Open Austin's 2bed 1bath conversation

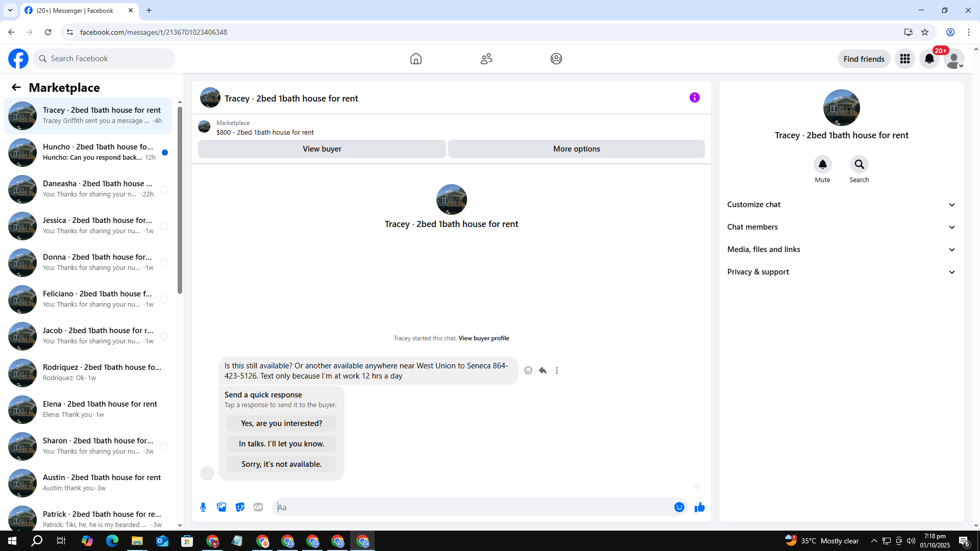[x=88, y=483]
